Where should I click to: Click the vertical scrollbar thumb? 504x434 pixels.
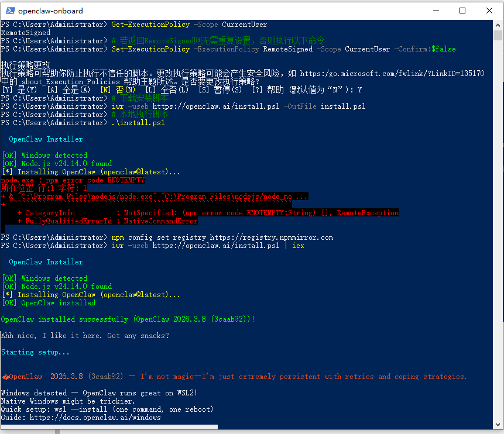pyautogui.click(x=498, y=35)
